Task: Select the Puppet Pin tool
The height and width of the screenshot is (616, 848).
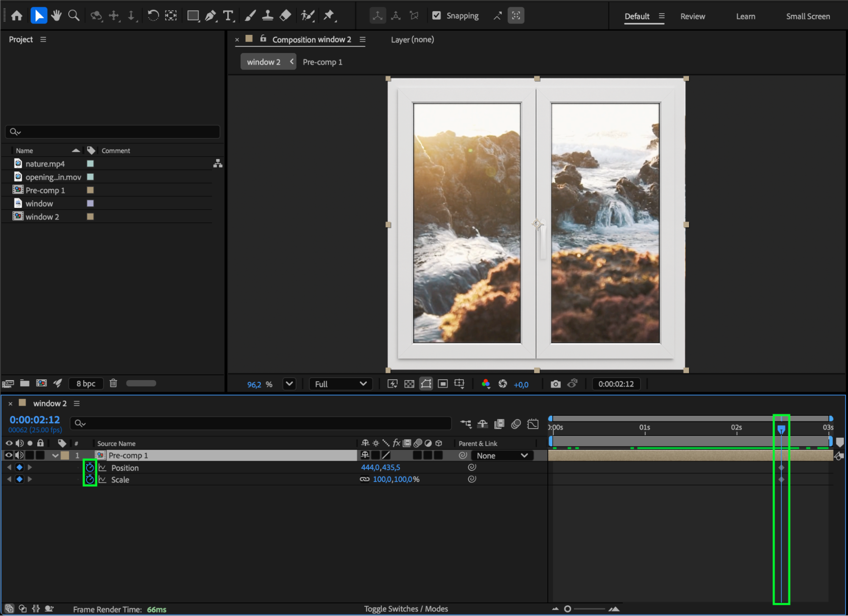Action: point(329,16)
